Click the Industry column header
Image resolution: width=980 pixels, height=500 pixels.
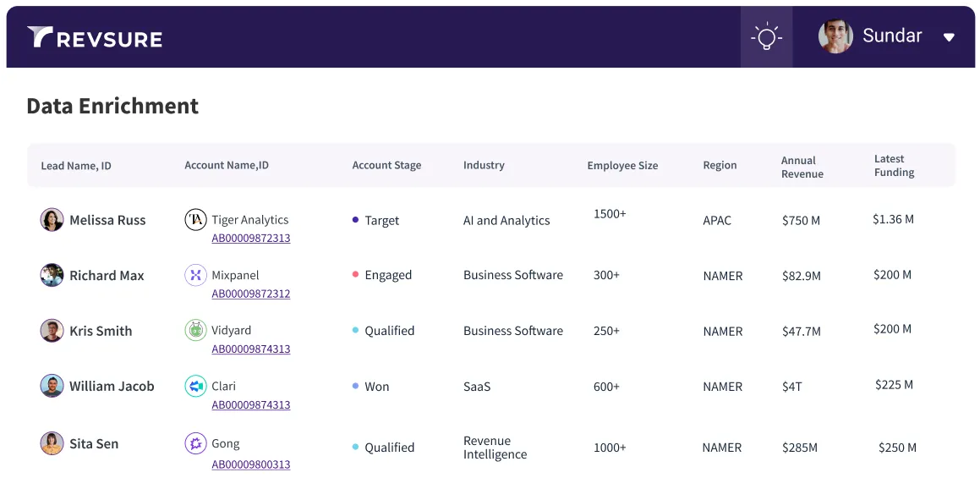coord(484,165)
